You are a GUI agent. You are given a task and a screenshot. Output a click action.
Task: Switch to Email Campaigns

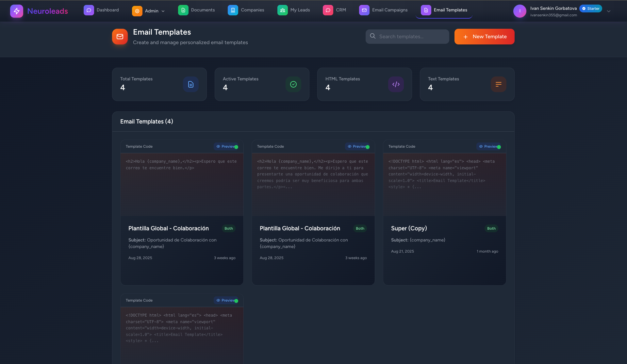click(x=383, y=10)
